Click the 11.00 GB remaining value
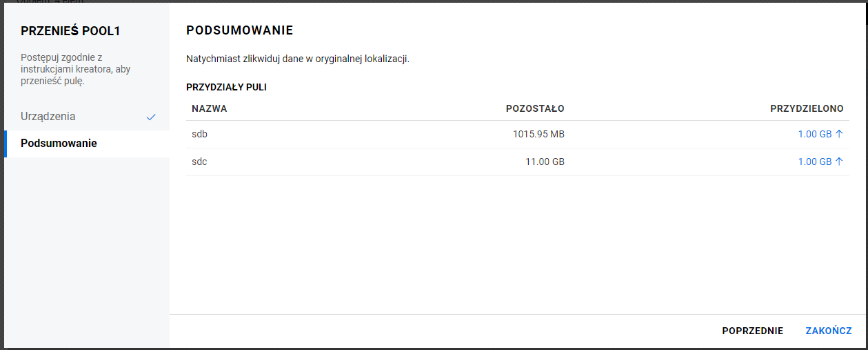The height and width of the screenshot is (350, 868). 545,162
